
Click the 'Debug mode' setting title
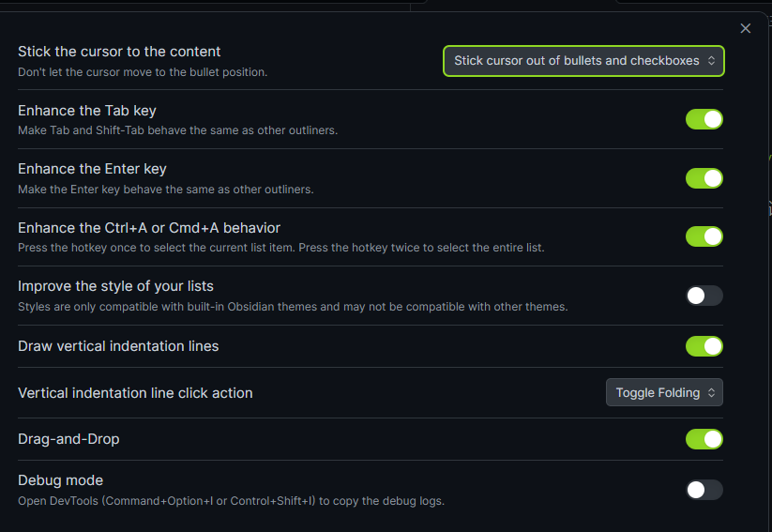point(60,480)
